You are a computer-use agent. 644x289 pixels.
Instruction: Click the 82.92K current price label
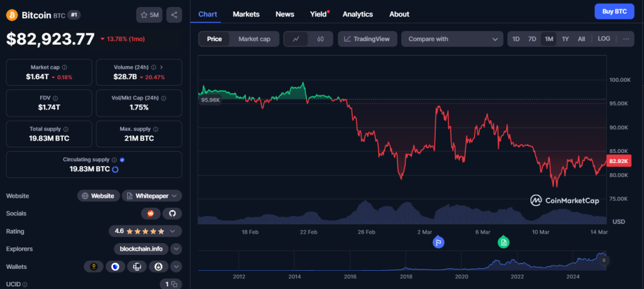click(619, 161)
